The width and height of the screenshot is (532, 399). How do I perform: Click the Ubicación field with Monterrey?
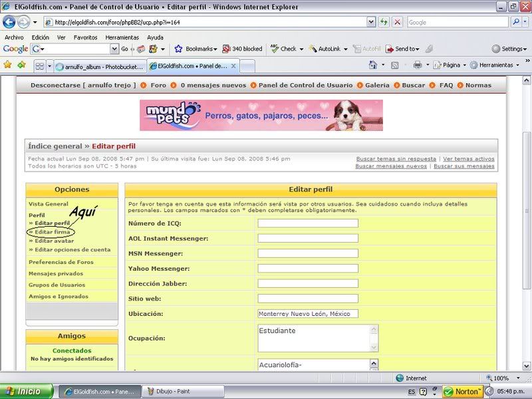[x=308, y=314]
